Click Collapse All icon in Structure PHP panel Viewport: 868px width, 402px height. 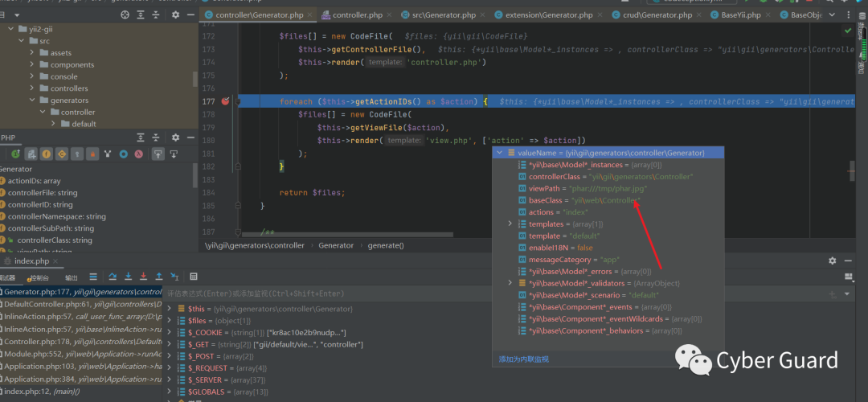[157, 137]
